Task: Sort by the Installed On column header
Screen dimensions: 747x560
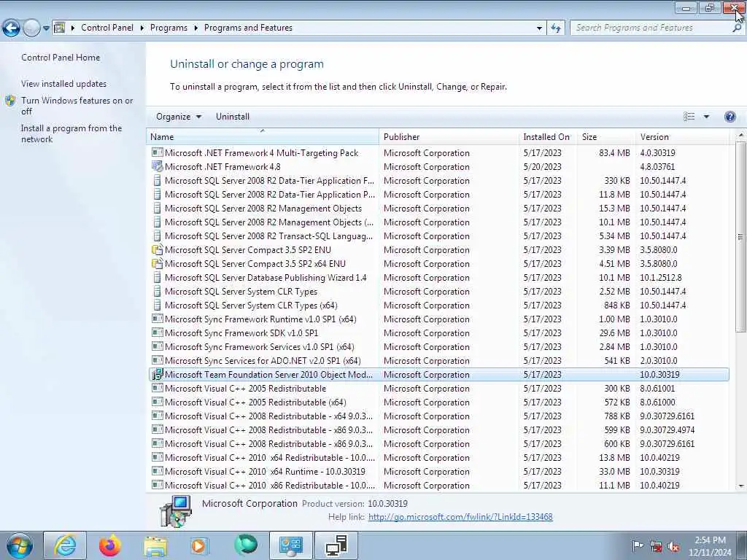Action: point(548,136)
